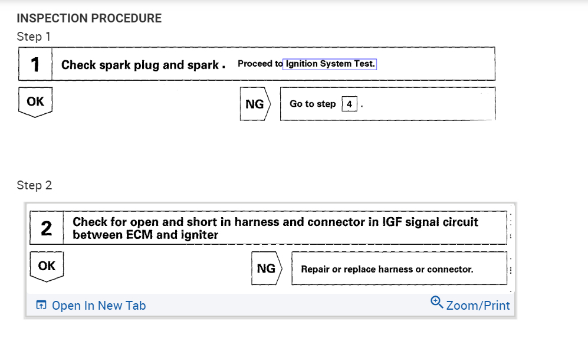Click the OK marker under step 2
This screenshot has width=588, height=364.
point(47,267)
